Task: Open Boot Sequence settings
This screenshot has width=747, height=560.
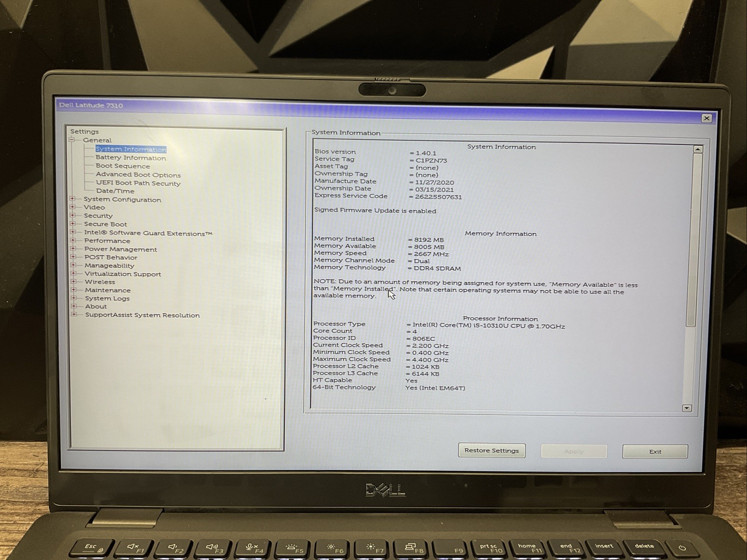Action: coord(123,166)
